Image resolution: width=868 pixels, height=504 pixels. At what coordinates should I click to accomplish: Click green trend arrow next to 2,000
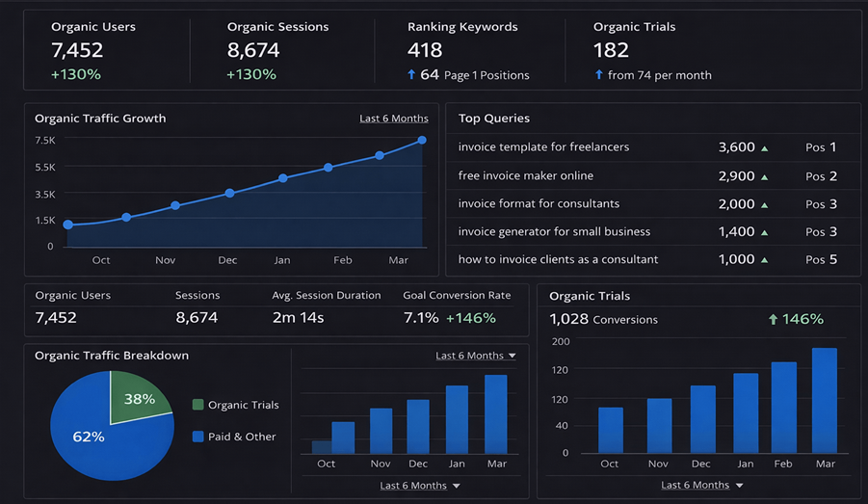click(765, 205)
